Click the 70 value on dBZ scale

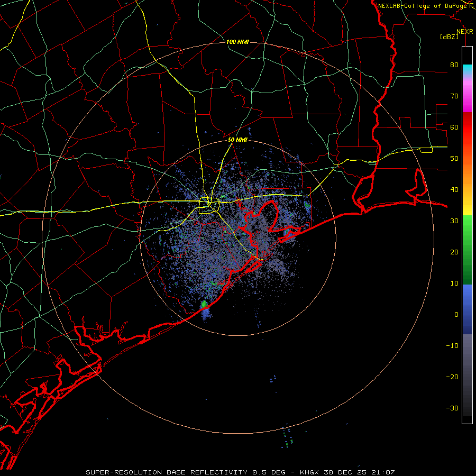point(454,96)
